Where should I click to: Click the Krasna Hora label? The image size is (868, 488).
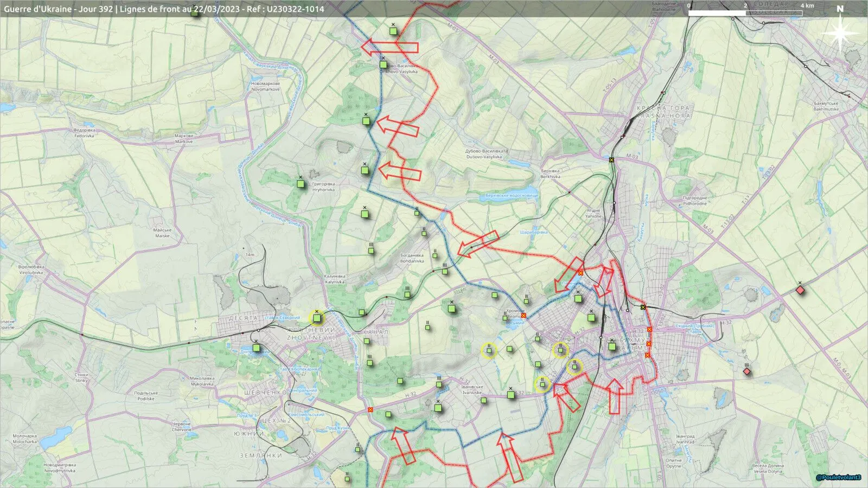[663, 112]
